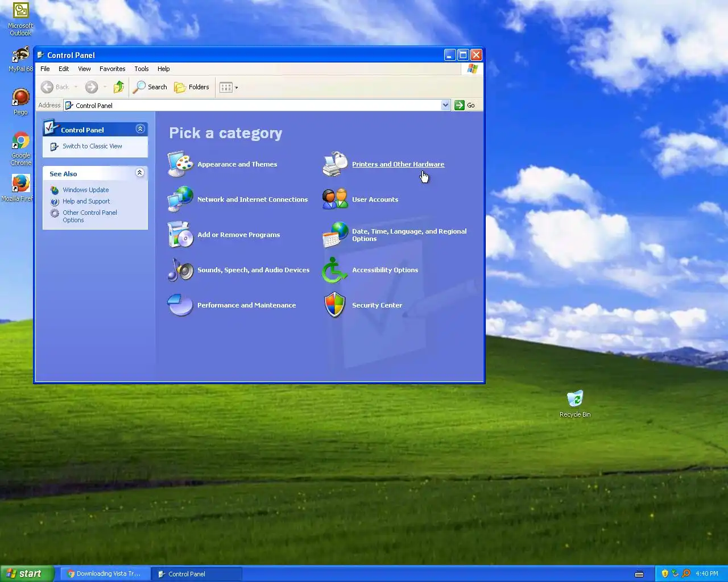Click Network and Internet Connections text link
Viewport: 728px width, 582px height.
(253, 199)
